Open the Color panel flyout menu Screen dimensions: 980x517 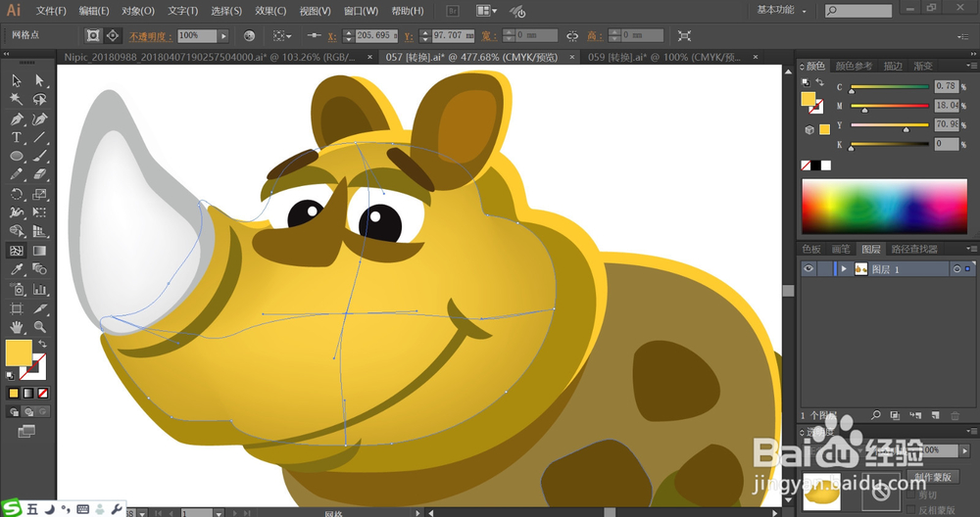[x=971, y=66]
